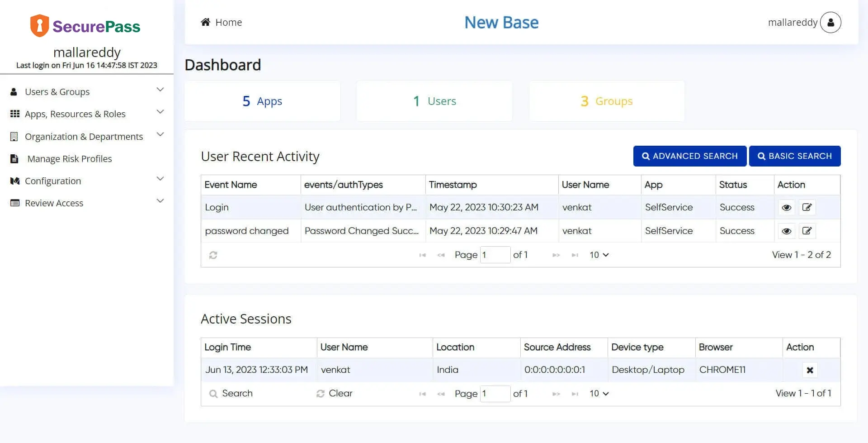This screenshot has width=868, height=443.
Task: Click the Search icon in Active Sessions
Action: pos(213,394)
